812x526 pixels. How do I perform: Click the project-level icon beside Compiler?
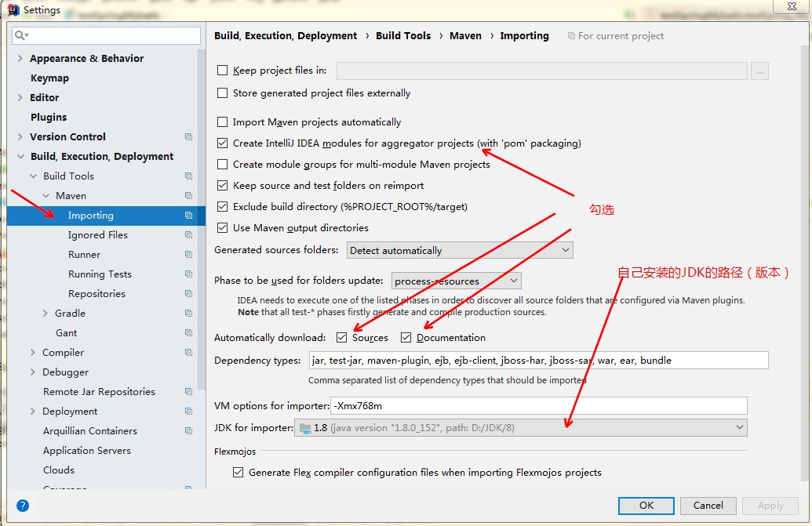pyautogui.click(x=188, y=352)
